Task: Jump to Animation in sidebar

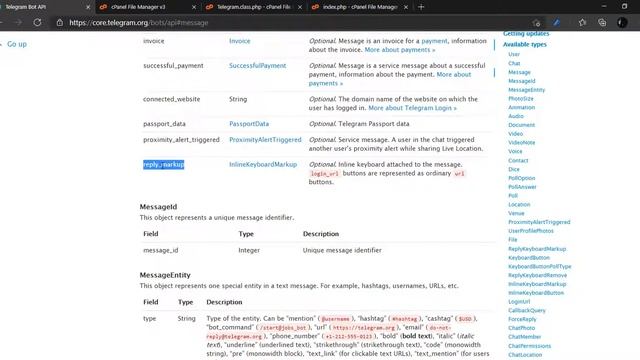Action: 521,107
